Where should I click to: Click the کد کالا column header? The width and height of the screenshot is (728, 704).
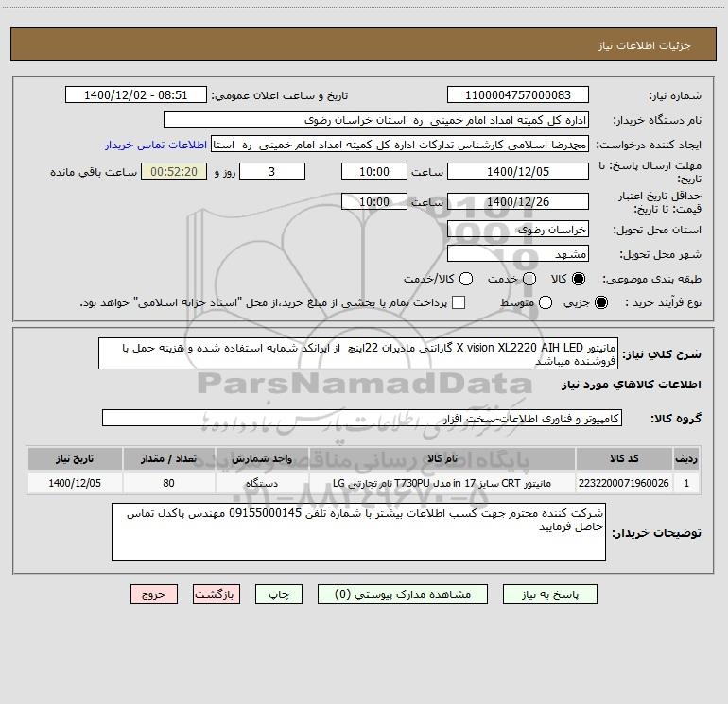(624, 458)
